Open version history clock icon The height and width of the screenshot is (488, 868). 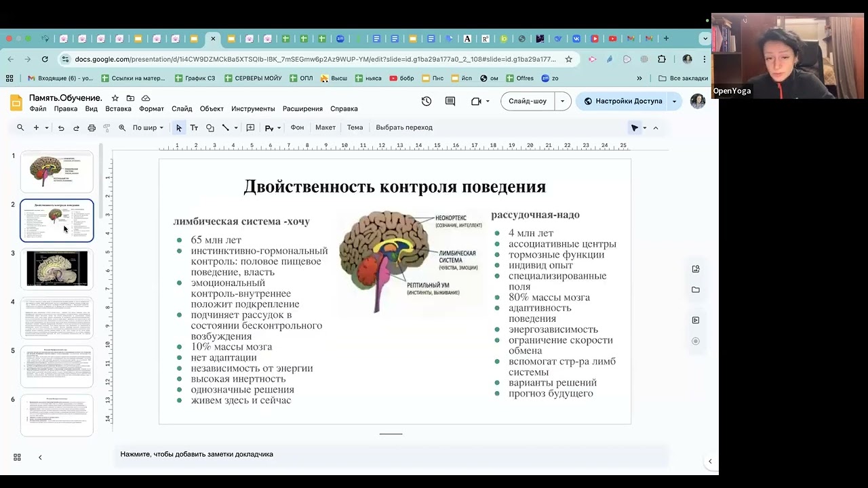pos(426,101)
